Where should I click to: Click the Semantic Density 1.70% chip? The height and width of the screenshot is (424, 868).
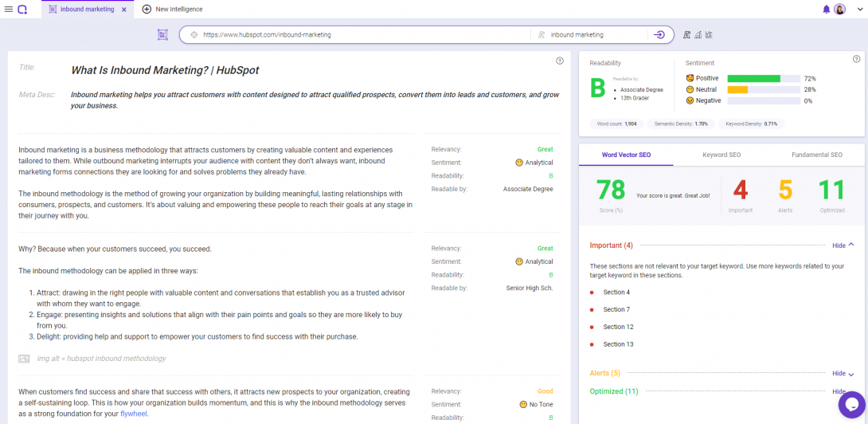[x=681, y=124]
